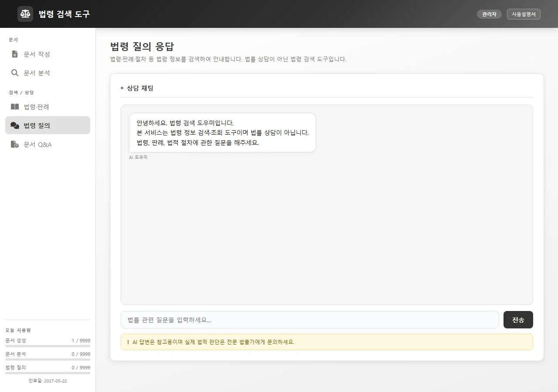This screenshot has height=392, width=558.
Task: Focus the legal question input field
Action: pos(310,320)
